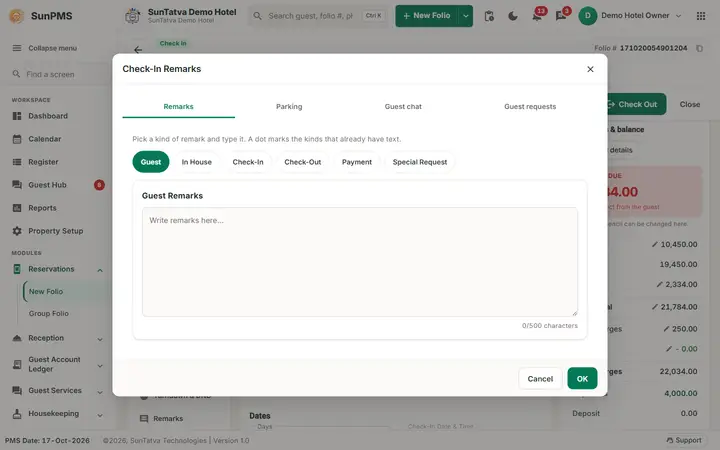Select the Payment remark kind

[x=357, y=162]
